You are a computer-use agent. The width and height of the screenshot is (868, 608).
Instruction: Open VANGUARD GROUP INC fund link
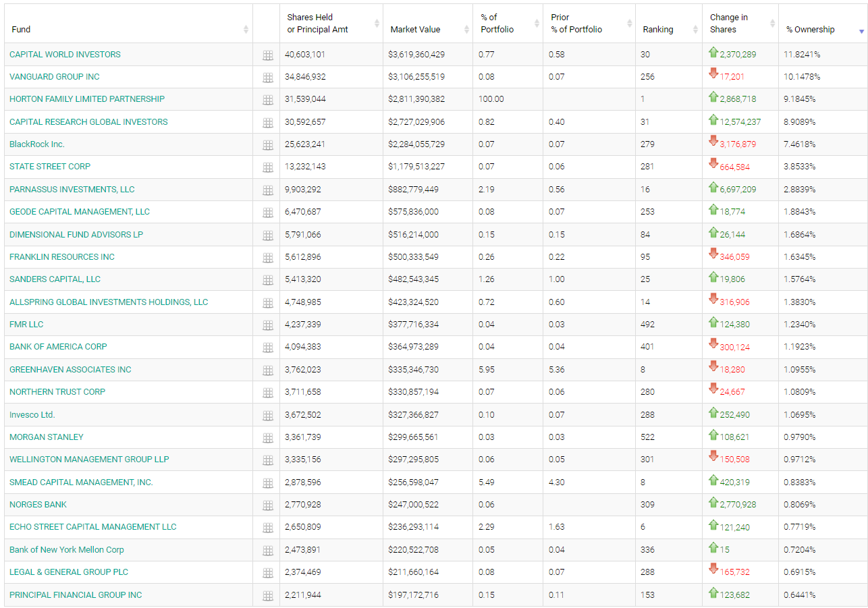tap(55, 77)
